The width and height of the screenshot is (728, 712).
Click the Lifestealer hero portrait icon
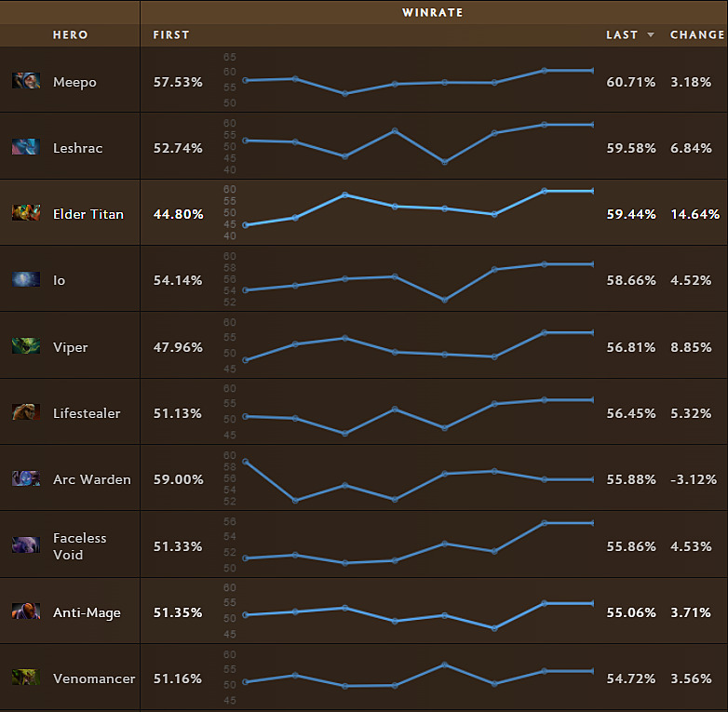[x=26, y=412]
